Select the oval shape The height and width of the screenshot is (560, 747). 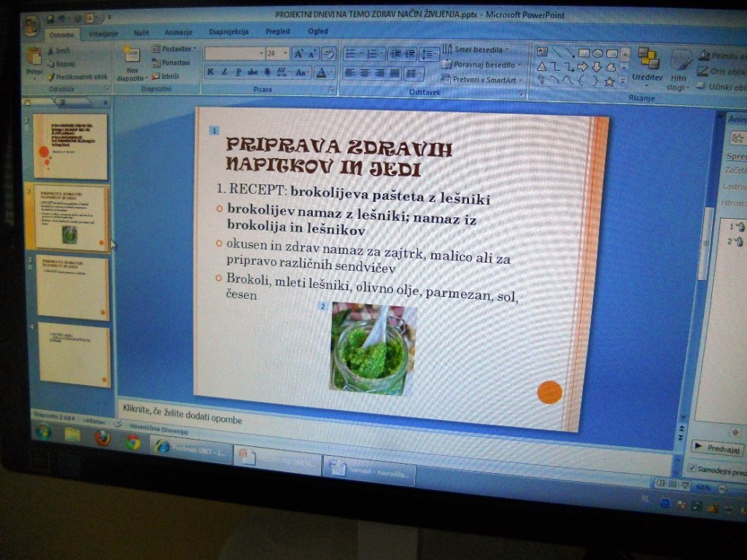[598, 53]
